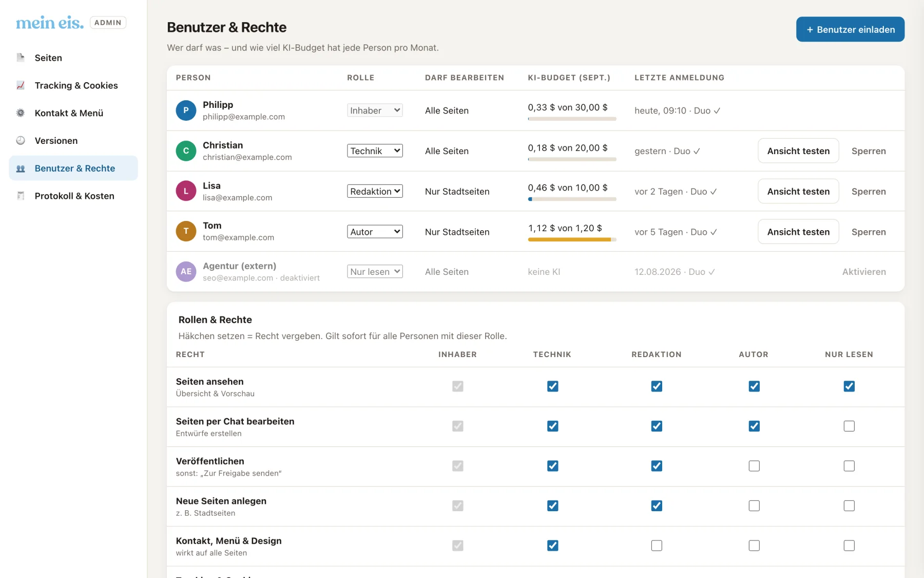Toggle Seiten per Chat bearbeiten for Autor

pos(754,426)
